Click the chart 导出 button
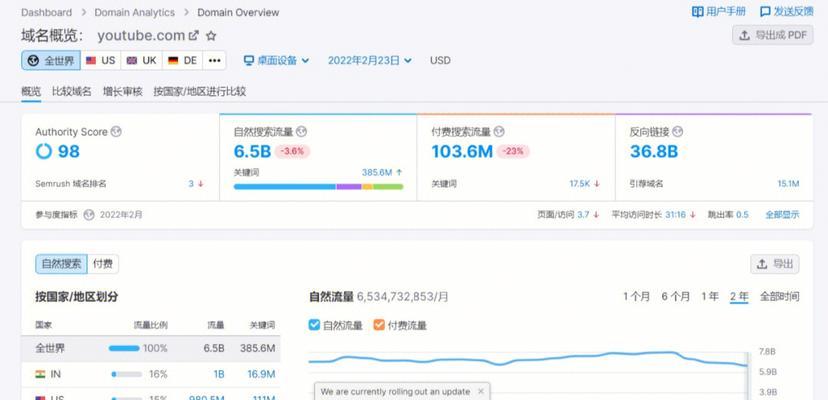 tap(775, 264)
